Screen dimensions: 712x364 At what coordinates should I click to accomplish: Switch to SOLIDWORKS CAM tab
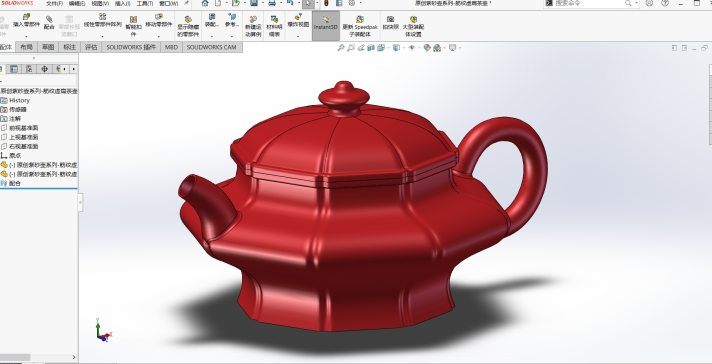212,47
